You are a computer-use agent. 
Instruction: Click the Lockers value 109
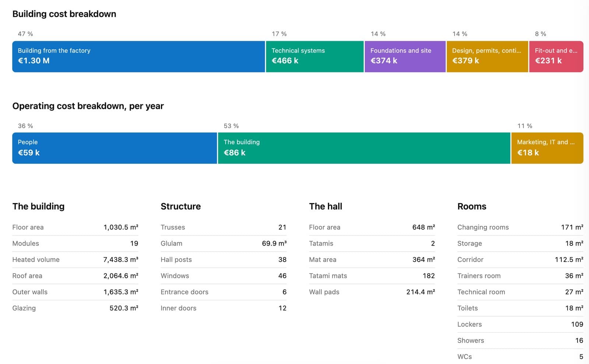(x=577, y=324)
